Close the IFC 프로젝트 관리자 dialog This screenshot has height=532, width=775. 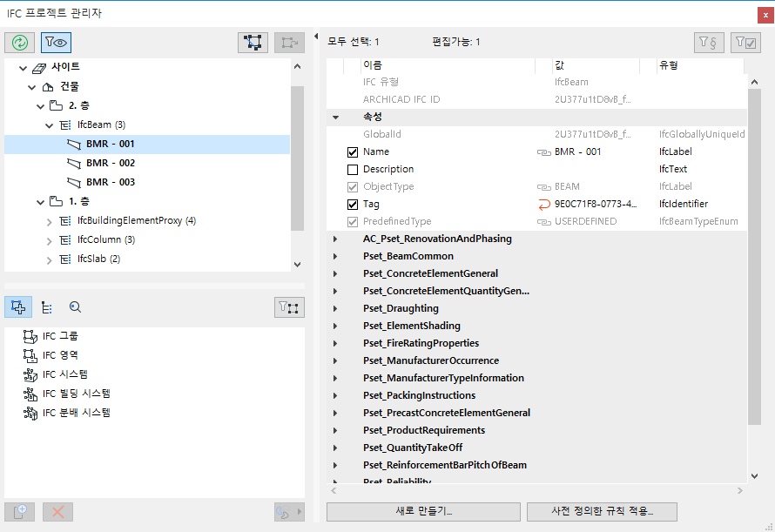pyautogui.click(x=765, y=16)
